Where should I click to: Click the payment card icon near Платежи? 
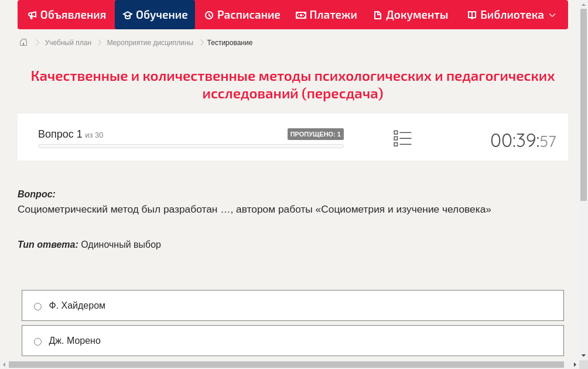(x=300, y=15)
